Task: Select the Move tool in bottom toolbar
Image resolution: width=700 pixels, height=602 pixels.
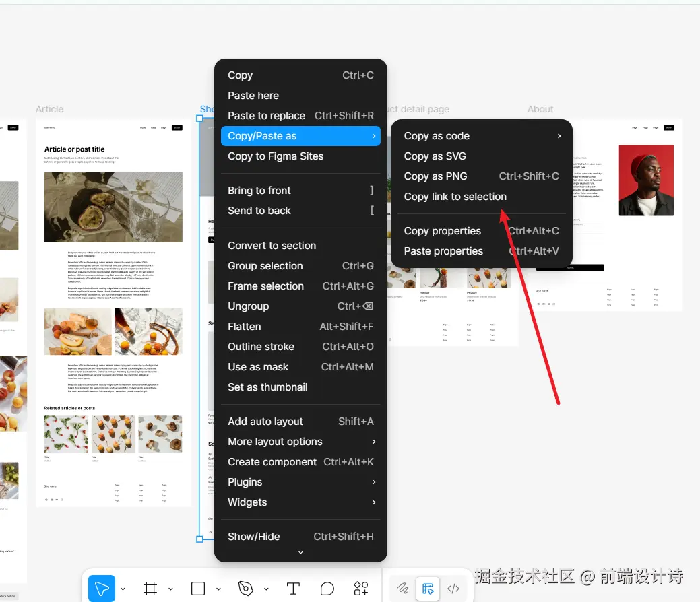Action: 101,589
